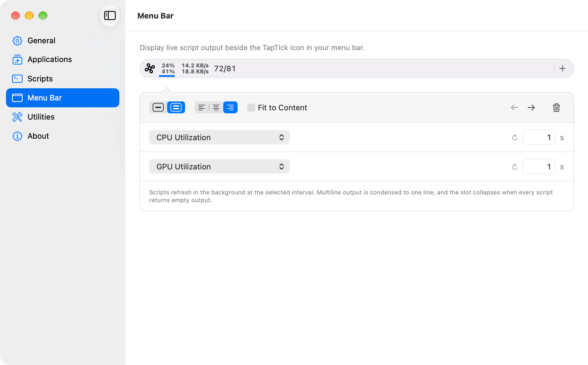Select the 72/81 menu bar slot
Viewport: 588px width, 365px height.
tap(225, 69)
